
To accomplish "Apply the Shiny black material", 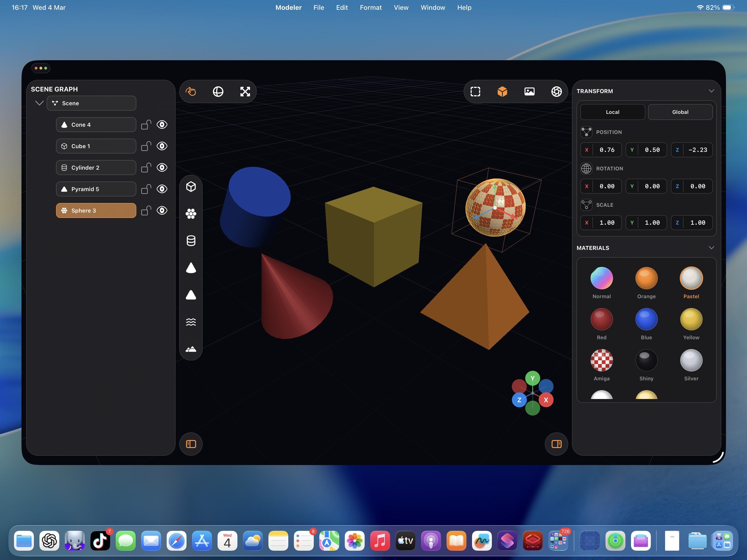I will pyautogui.click(x=646, y=360).
